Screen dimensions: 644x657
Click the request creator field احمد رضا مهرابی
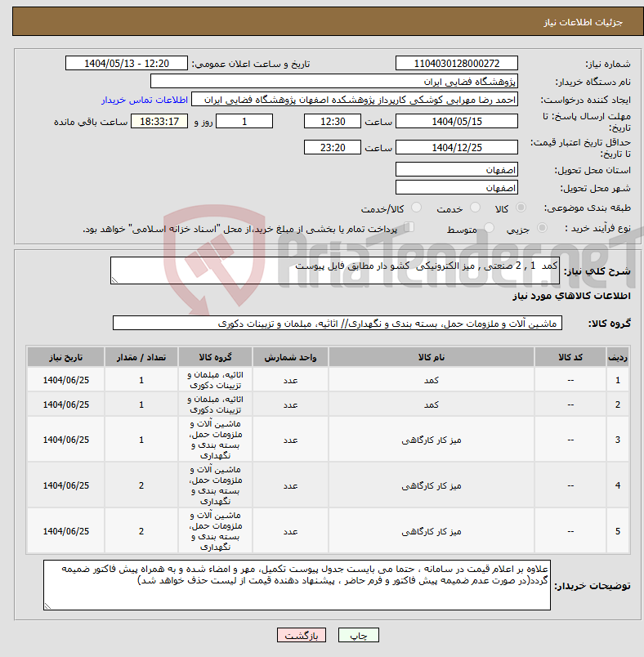pos(355,100)
